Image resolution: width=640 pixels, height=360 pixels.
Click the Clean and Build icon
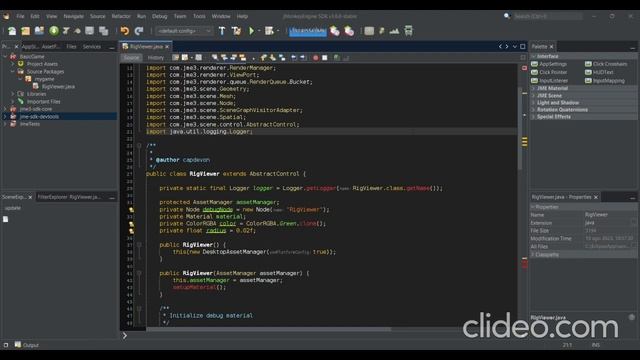[x=236, y=31]
